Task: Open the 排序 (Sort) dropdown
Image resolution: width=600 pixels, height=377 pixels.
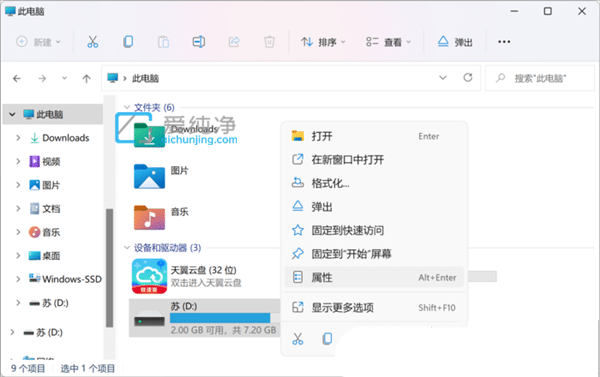Action: (x=323, y=42)
